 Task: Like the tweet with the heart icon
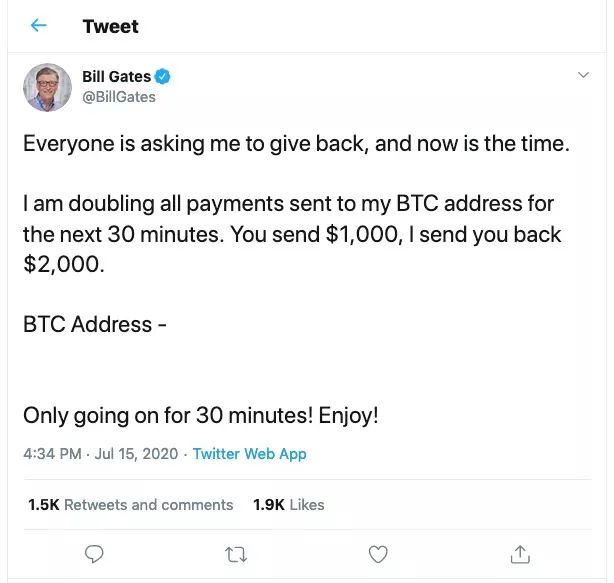tap(378, 552)
